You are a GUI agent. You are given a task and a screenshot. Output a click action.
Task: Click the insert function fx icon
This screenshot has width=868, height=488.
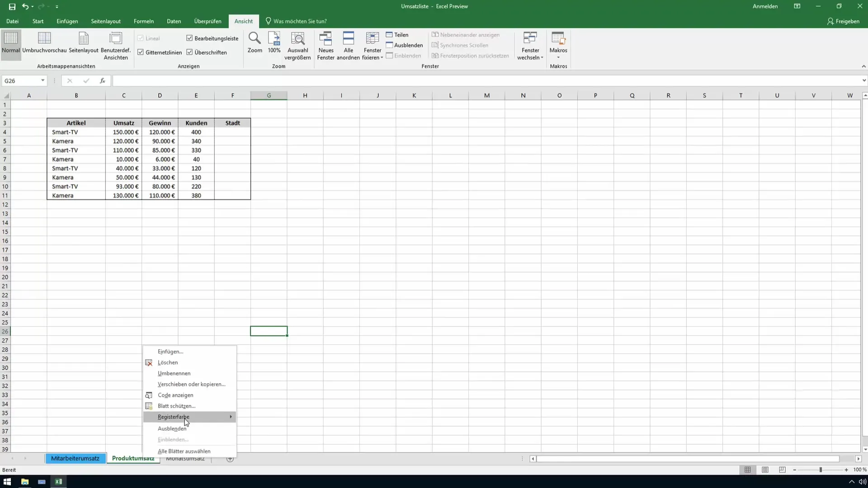103,80
